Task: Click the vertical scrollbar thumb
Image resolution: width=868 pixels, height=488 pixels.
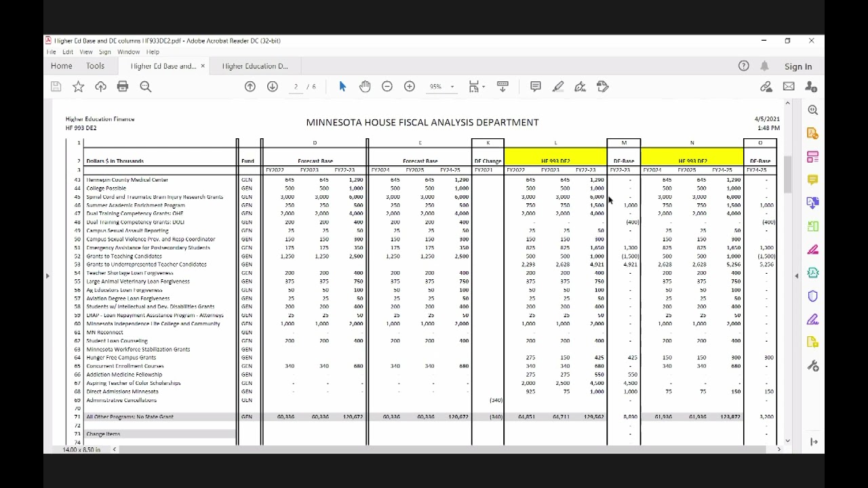Action: coord(787,174)
